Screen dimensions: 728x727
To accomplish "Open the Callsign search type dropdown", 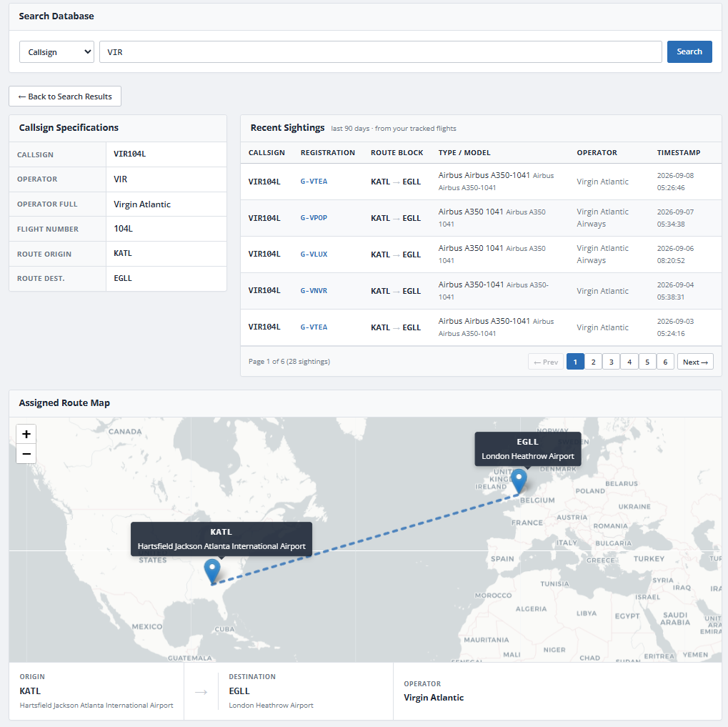I will (56, 51).
